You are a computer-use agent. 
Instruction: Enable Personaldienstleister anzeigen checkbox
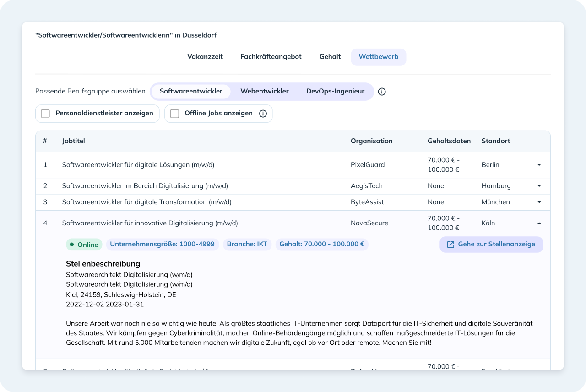[x=45, y=114]
